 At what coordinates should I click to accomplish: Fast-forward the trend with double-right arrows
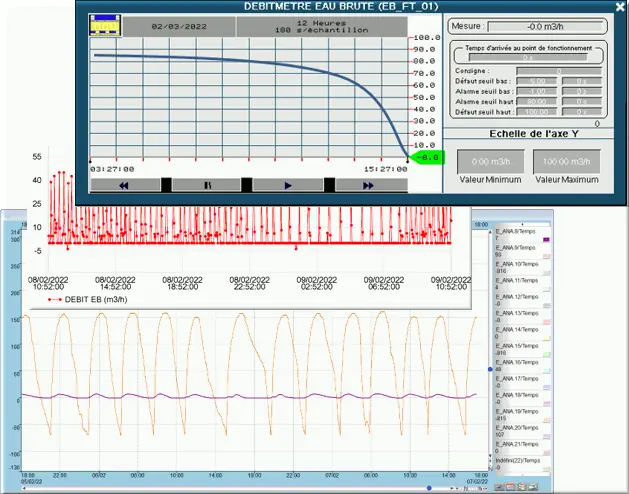pos(371,185)
